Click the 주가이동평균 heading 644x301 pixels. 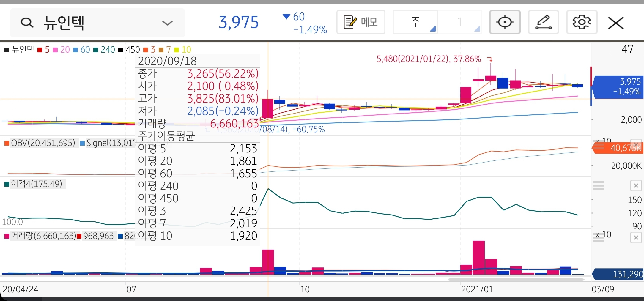[166, 136]
